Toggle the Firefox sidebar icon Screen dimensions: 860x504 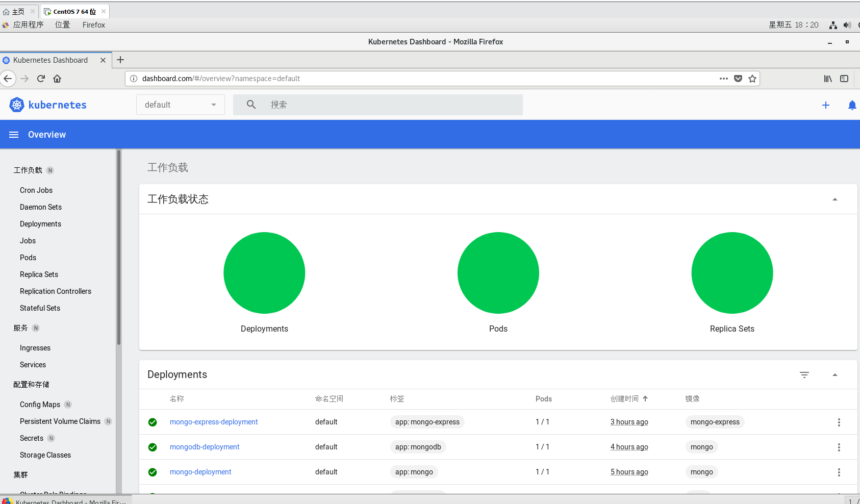[x=844, y=79]
